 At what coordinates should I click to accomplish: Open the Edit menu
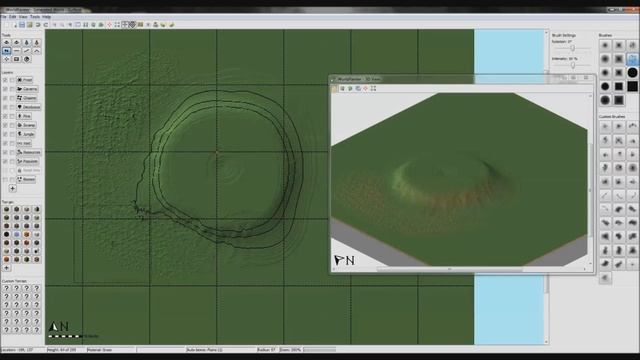[x=13, y=17]
